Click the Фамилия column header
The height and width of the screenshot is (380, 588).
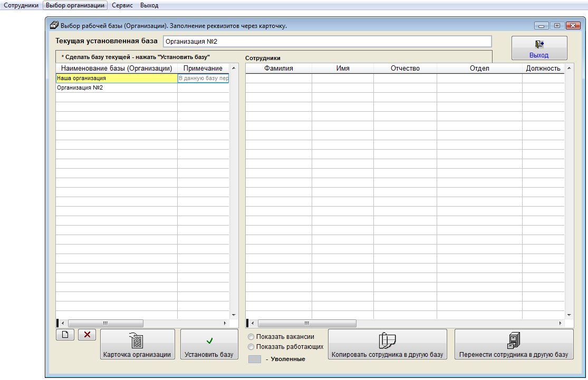(279, 69)
